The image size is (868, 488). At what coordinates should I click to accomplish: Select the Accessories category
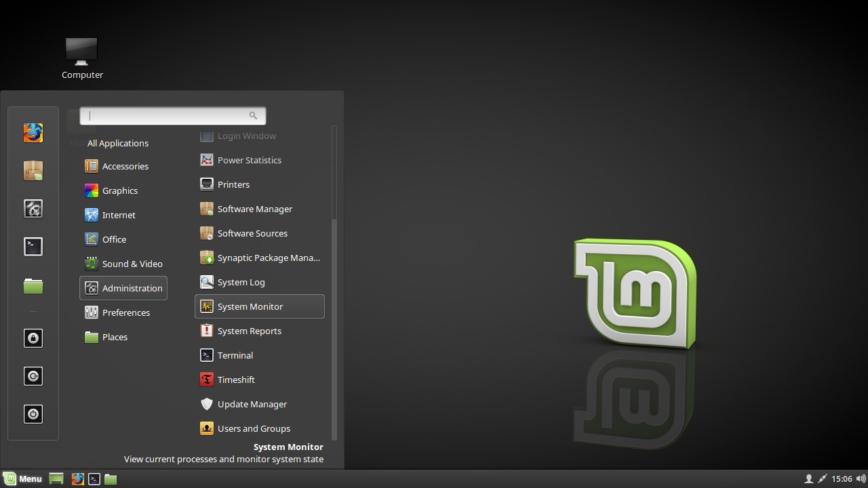point(123,166)
